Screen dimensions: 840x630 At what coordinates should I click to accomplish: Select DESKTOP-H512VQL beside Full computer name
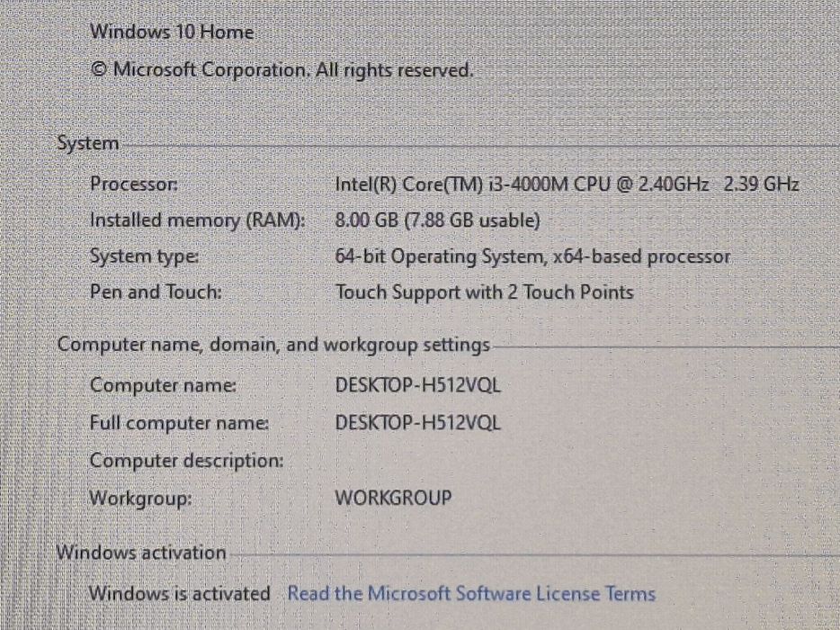(418, 423)
